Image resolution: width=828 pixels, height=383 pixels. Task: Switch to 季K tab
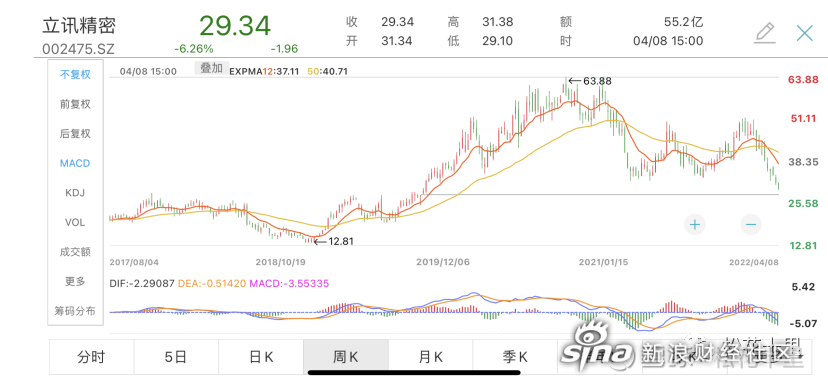pos(515,357)
